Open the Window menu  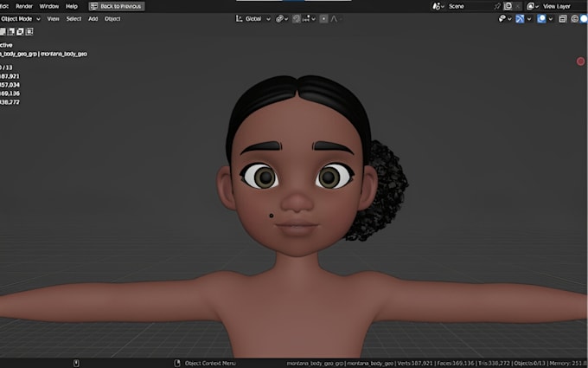click(48, 6)
